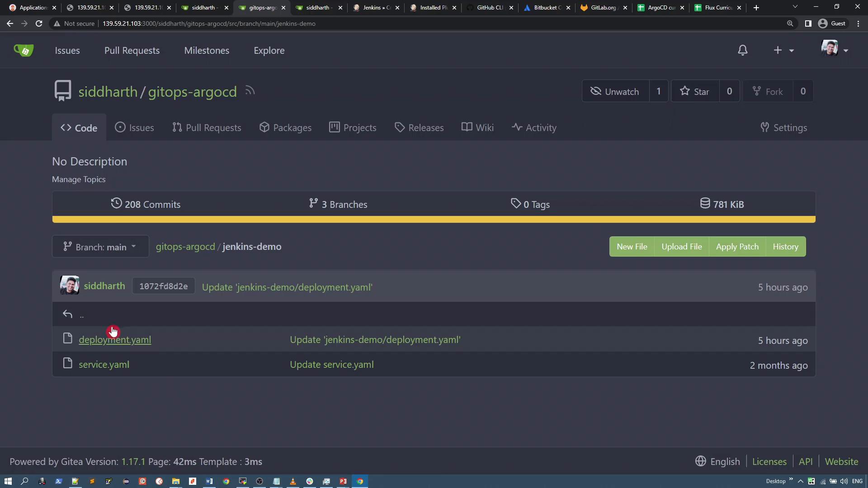This screenshot has width=868, height=488.
Task: Click the yellow language statistics bar
Action: click(x=434, y=220)
